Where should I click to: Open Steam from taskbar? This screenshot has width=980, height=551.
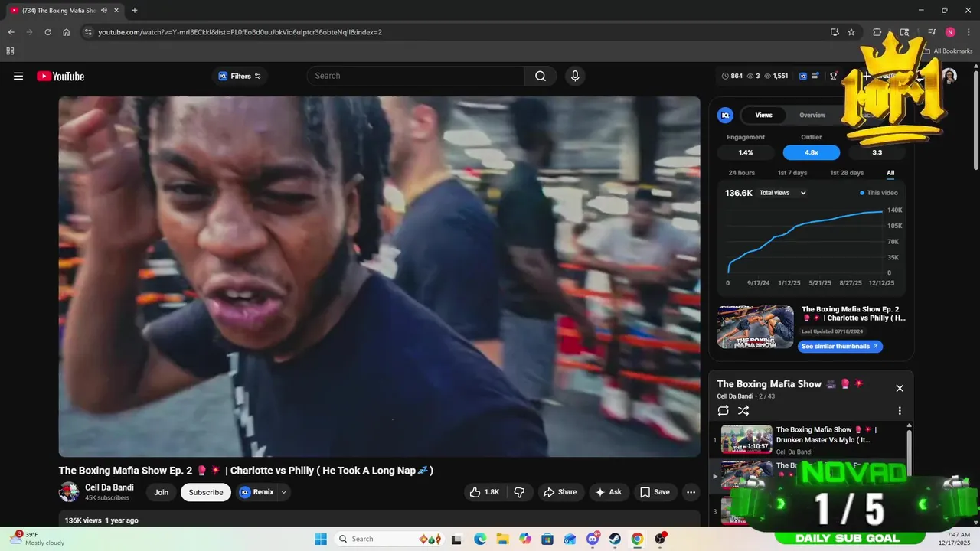(615, 539)
